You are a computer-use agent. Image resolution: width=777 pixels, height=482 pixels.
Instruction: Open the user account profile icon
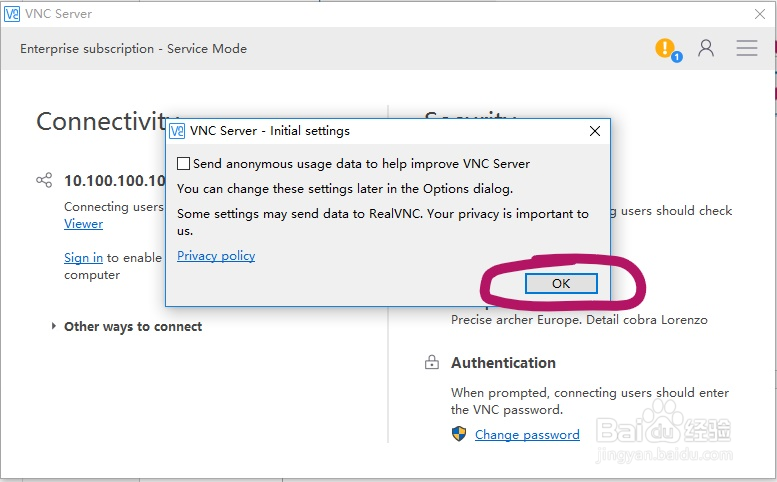(x=706, y=48)
